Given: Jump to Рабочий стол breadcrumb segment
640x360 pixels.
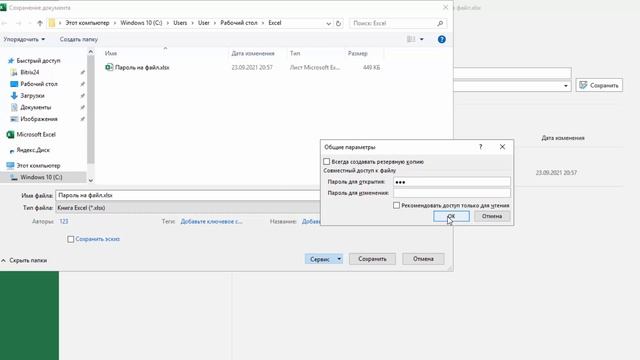Looking at the screenshot, I should coord(239,23).
